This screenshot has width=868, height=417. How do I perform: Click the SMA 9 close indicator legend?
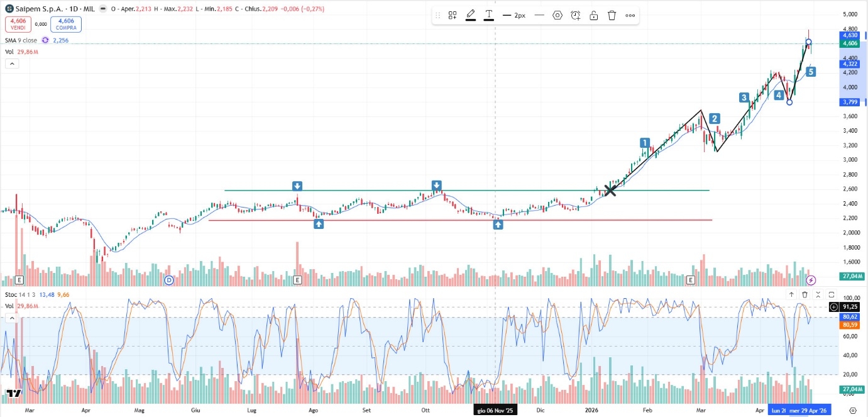[21, 40]
